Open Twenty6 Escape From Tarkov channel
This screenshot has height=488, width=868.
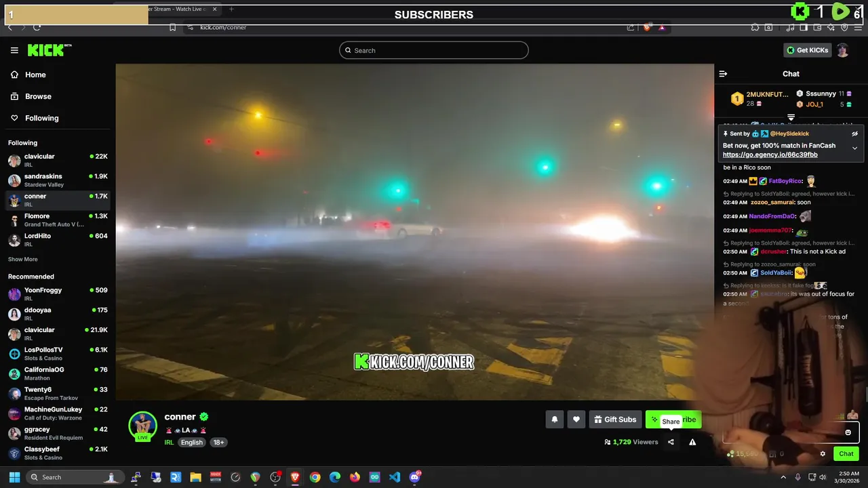point(58,393)
